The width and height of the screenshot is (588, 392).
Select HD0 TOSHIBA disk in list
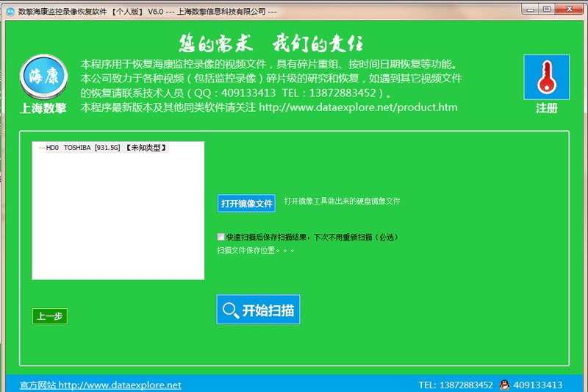coord(107,148)
